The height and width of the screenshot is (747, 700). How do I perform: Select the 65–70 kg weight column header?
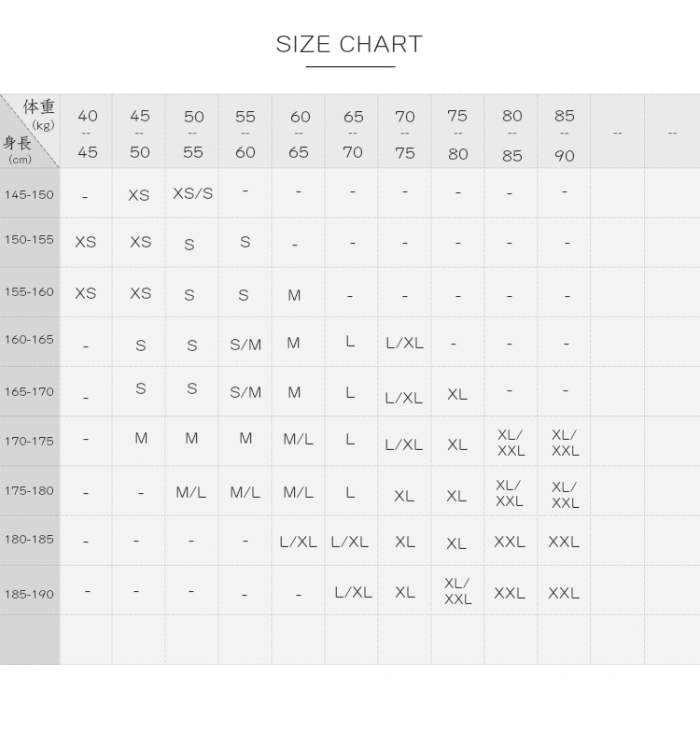click(353, 134)
